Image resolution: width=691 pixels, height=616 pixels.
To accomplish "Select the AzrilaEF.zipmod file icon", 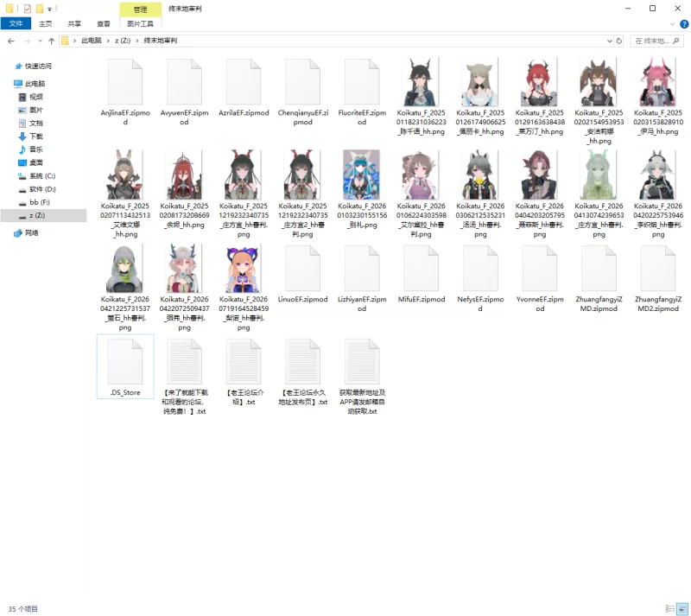I will coord(244,82).
